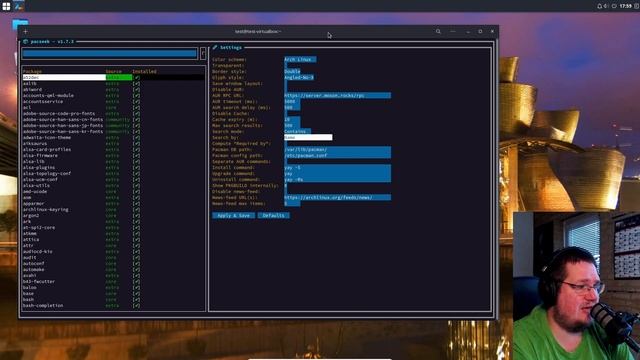The height and width of the screenshot is (360, 640).
Task: Select the alsa-plugins package row
Action: tap(113, 167)
